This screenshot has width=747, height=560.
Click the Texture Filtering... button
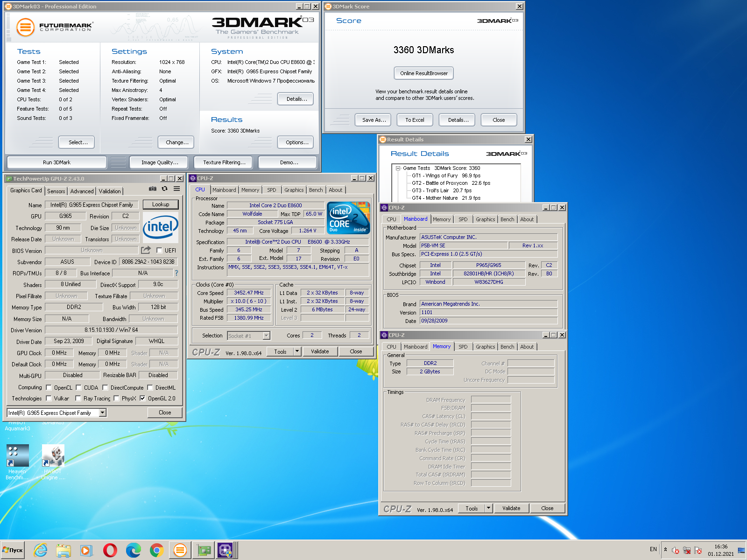pos(224,162)
